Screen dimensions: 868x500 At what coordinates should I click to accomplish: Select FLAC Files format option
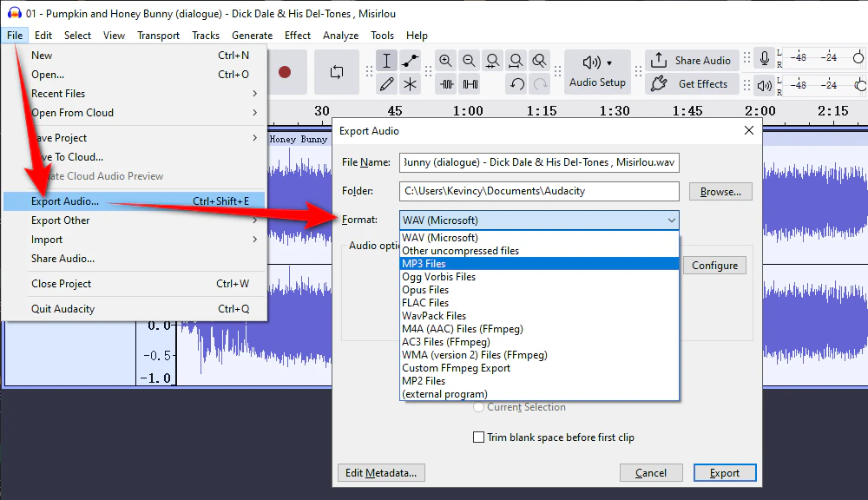(539, 303)
